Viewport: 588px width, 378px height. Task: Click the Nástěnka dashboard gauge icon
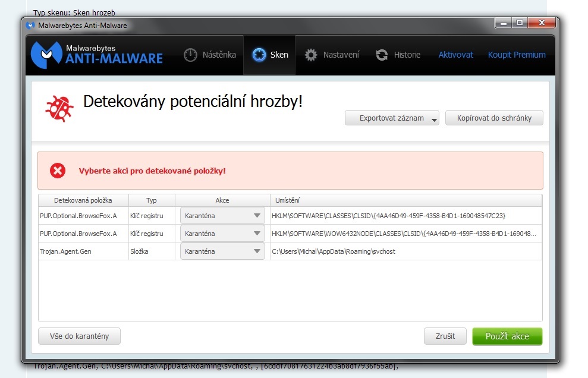pos(190,55)
